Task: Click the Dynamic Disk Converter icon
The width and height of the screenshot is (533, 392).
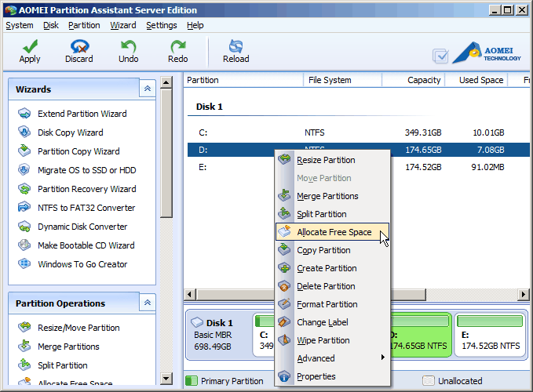Action: (24, 227)
